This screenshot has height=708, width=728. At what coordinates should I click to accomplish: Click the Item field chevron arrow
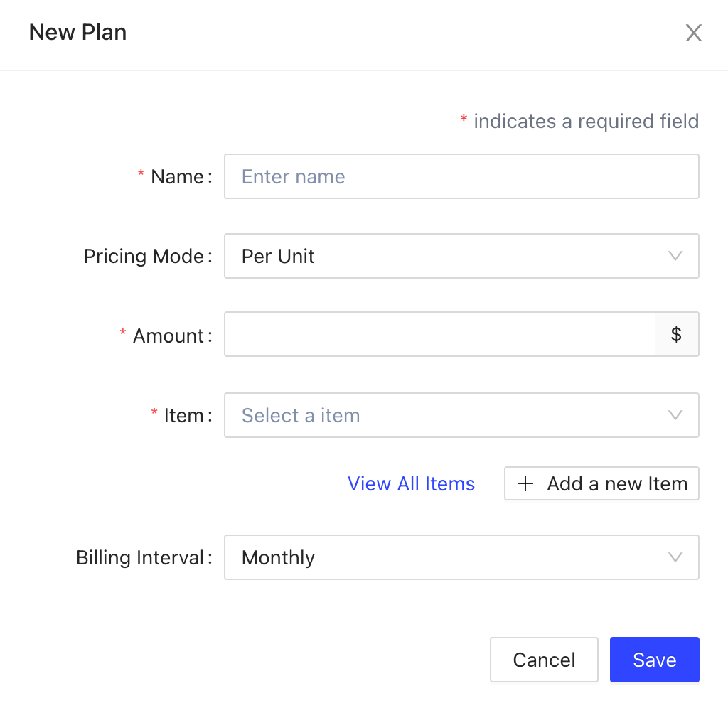pos(675,415)
